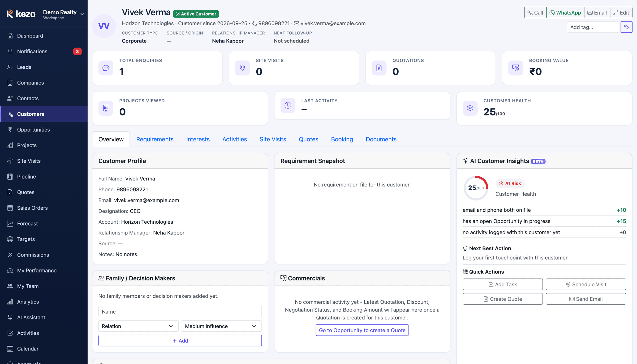The width and height of the screenshot is (637, 364).
Task: Open Notifications bell in sidebar
Action: point(44,51)
